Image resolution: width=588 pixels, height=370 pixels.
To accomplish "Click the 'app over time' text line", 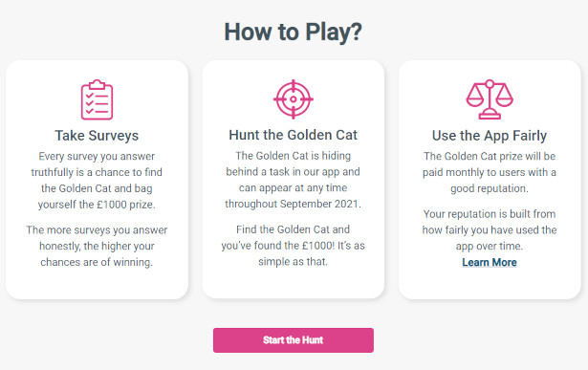I will click(x=490, y=247).
